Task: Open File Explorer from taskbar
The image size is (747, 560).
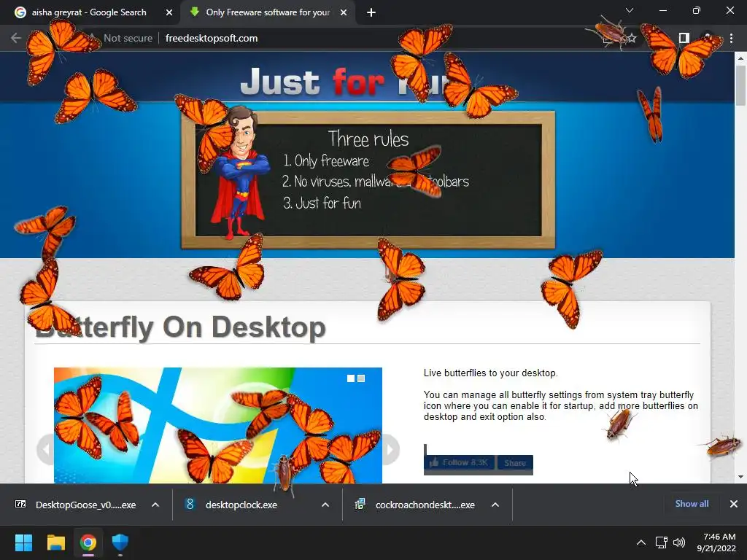Action: point(55,542)
